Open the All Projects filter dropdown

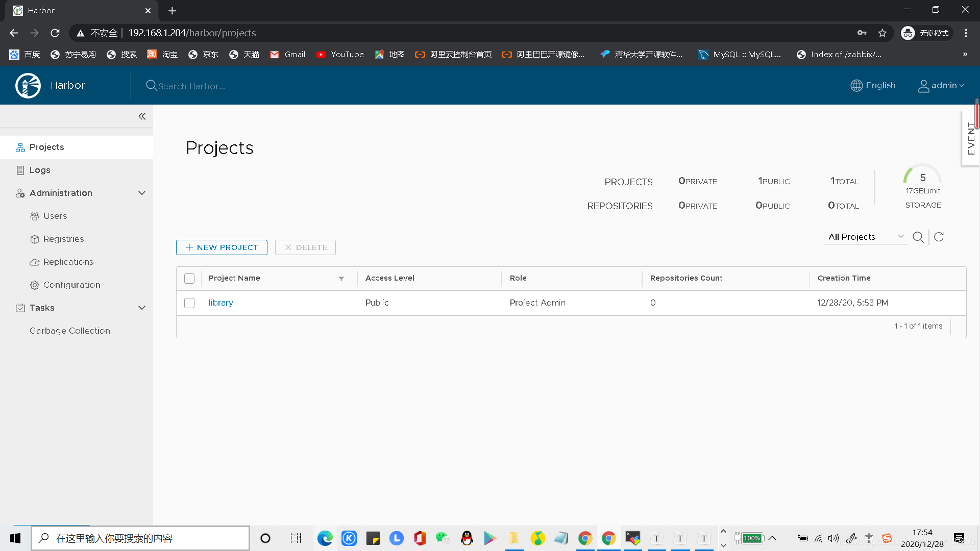click(x=866, y=237)
